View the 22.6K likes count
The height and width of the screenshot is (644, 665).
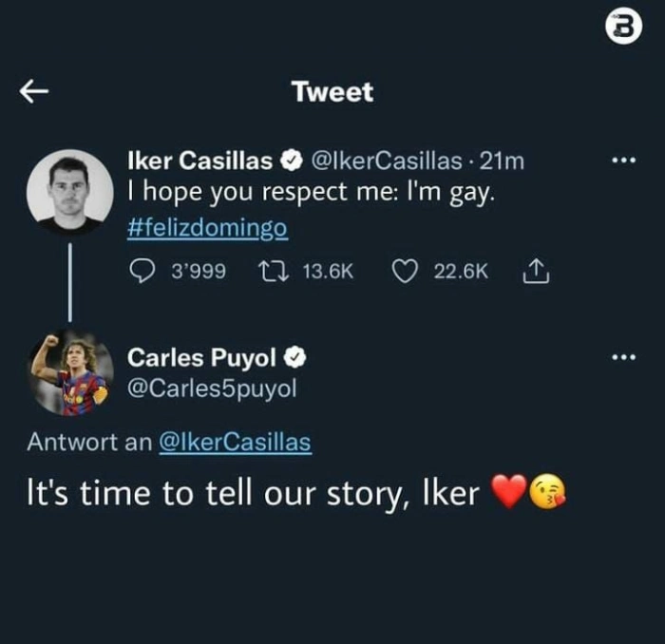461,272
